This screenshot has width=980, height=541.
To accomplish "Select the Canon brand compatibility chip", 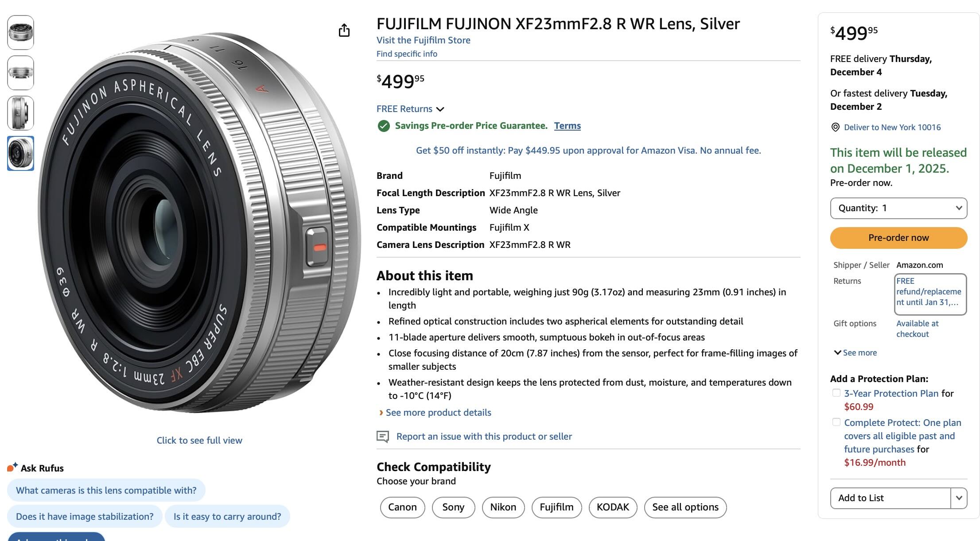I will coord(402,507).
